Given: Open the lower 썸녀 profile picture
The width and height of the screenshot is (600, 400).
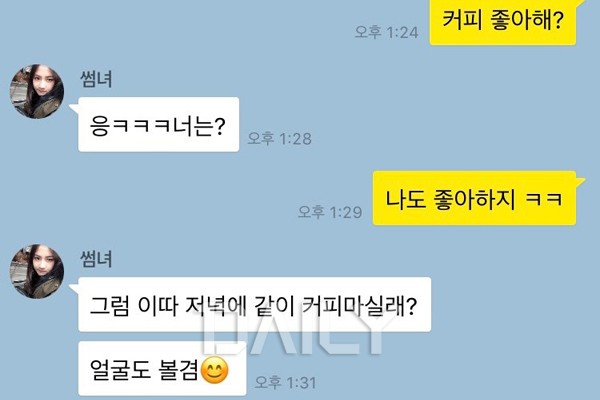Looking at the screenshot, I should pyautogui.click(x=37, y=271).
